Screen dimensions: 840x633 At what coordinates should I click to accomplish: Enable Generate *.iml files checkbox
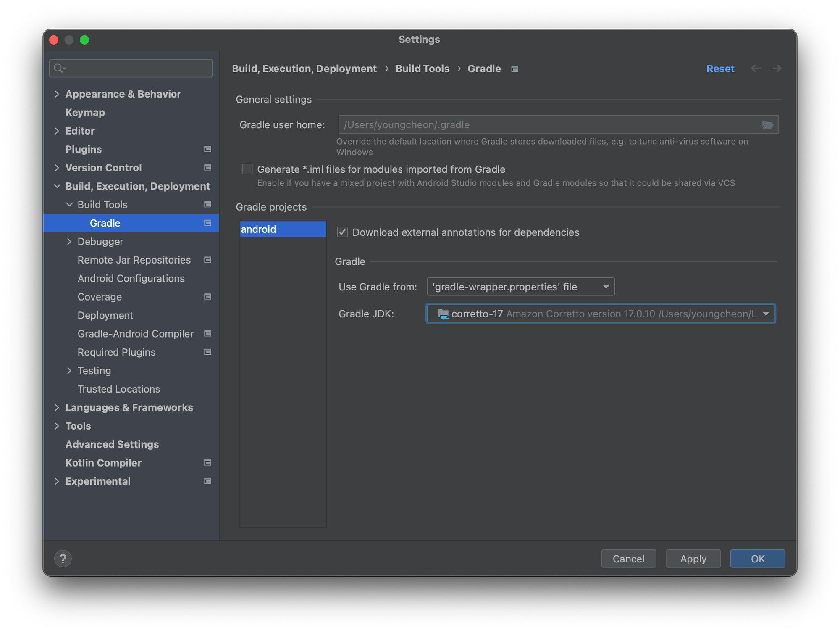[x=247, y=169]
